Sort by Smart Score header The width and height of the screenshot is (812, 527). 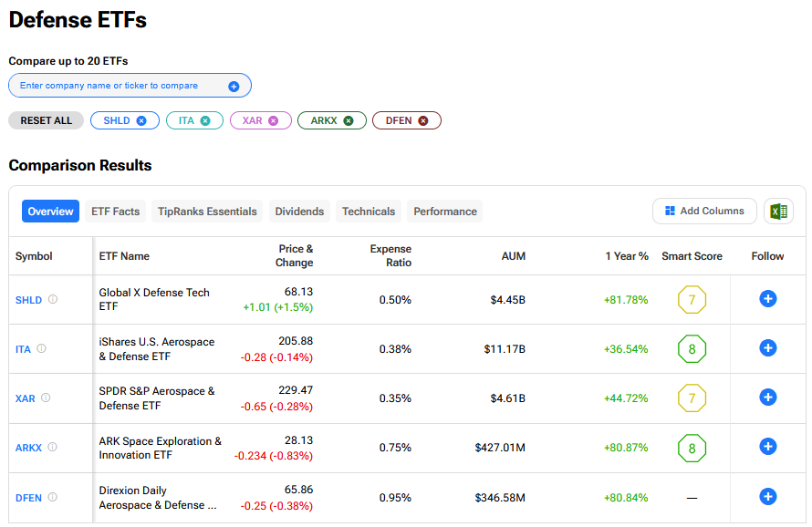[692, 256]
